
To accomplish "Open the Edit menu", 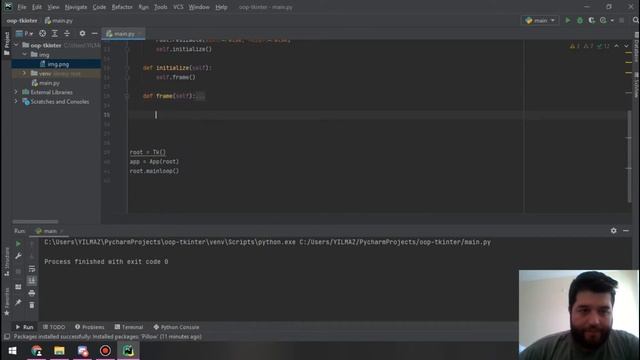I will [37, 7].
